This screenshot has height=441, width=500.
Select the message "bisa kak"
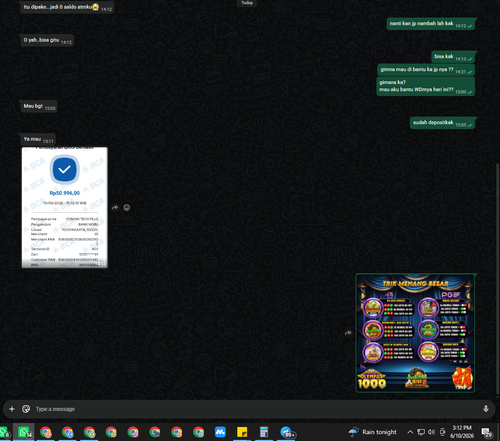(453, 57)
